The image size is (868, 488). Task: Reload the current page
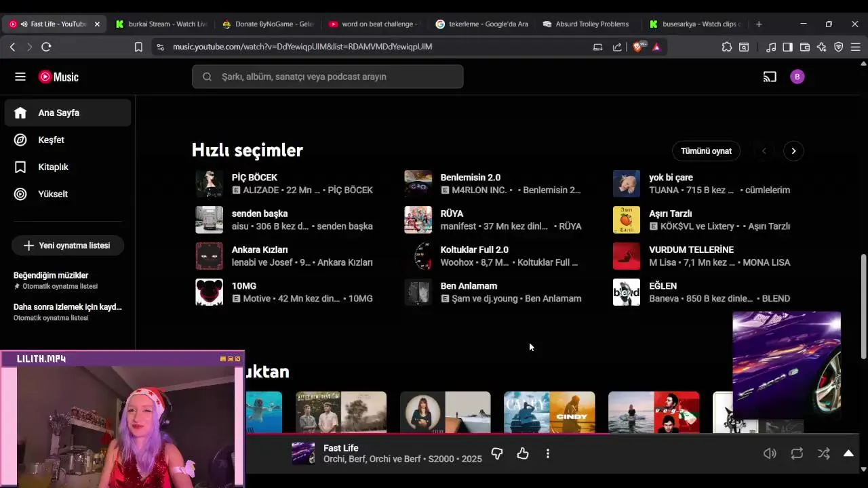click(x=46, y=47)
